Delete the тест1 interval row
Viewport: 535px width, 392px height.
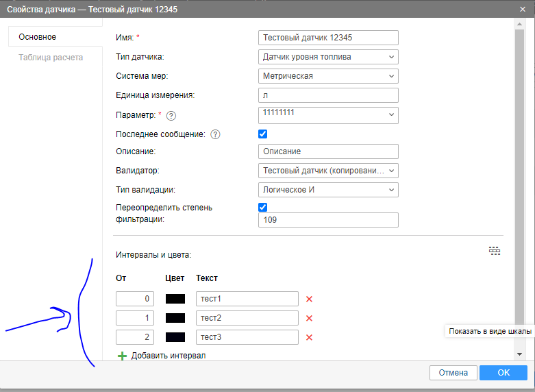[x=309, y=299]
